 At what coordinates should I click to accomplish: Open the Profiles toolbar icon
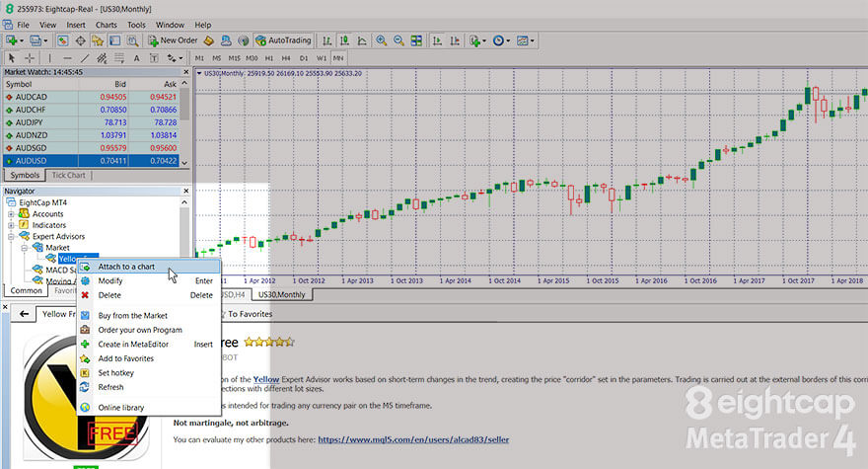[x=36, y=40]
